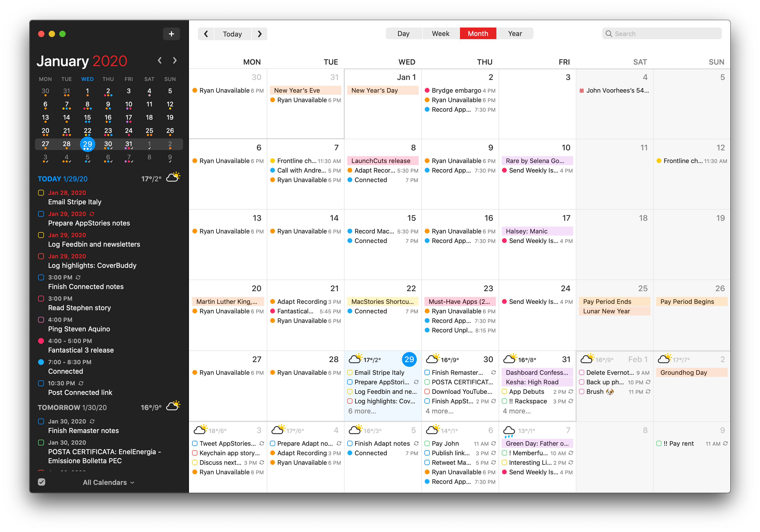Check off Post Connected link reminder
Screen dimensions: 760x532
pos(41,383)
